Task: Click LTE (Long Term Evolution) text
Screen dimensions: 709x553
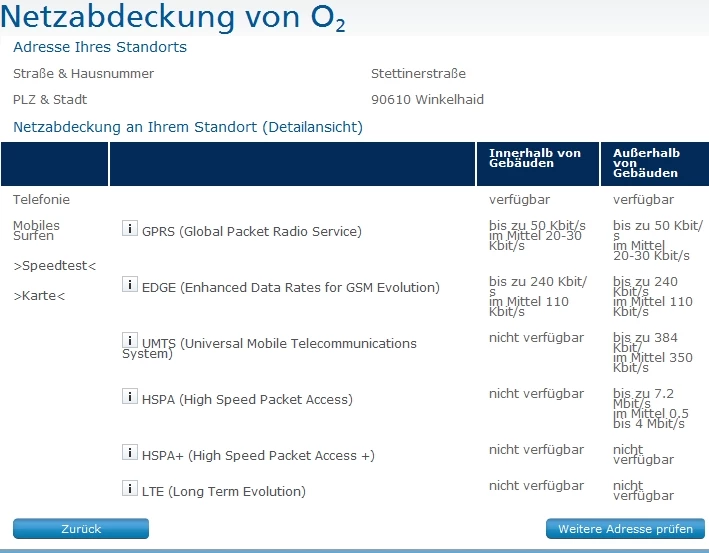Action: pyautogui.click(x=224, y=492)
